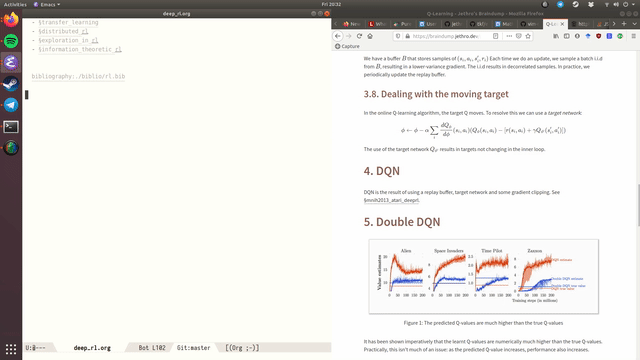Image resolution: width=640 pixels, height=360 pixels.
Task: Open the clock showing Fri 20:32
Action: [x=331, y=4]
